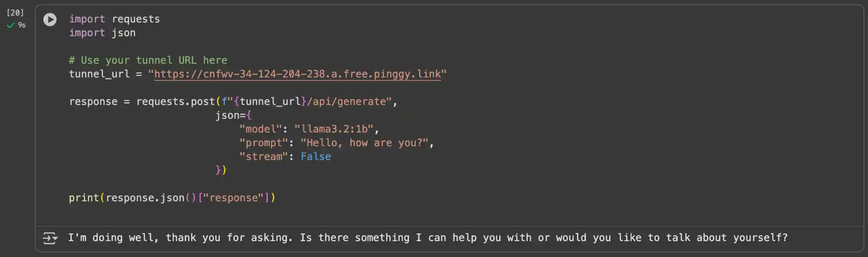Screen dimensions: 868x257
Task: Place cursor on the 'import json' line
Action: coord(102,33)
